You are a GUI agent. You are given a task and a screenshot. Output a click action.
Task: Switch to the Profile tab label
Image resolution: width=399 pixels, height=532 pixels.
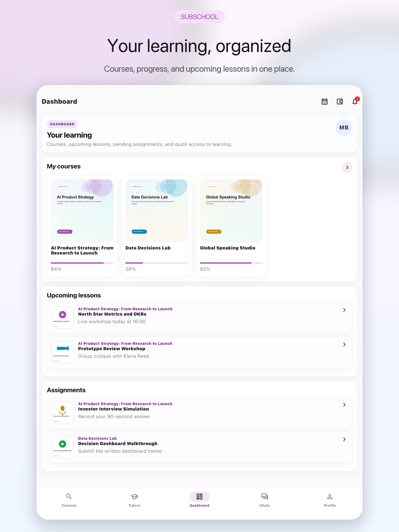click(x=330, y=506)
